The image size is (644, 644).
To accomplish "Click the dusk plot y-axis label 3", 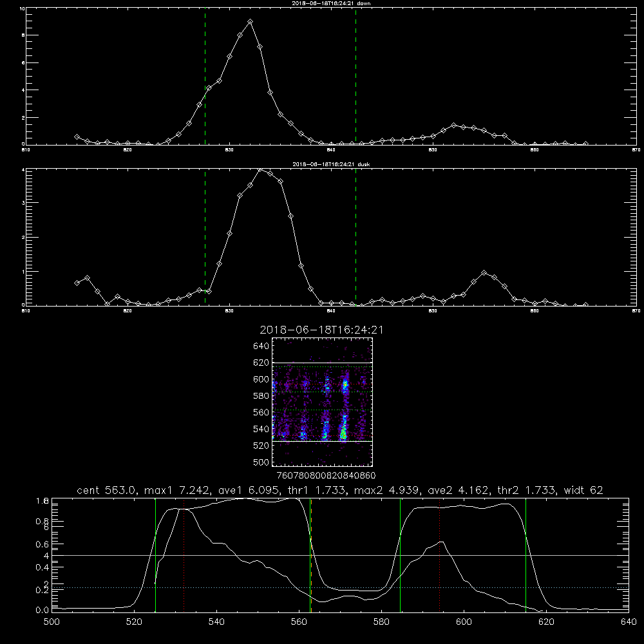I will click(x=23, y=203).
